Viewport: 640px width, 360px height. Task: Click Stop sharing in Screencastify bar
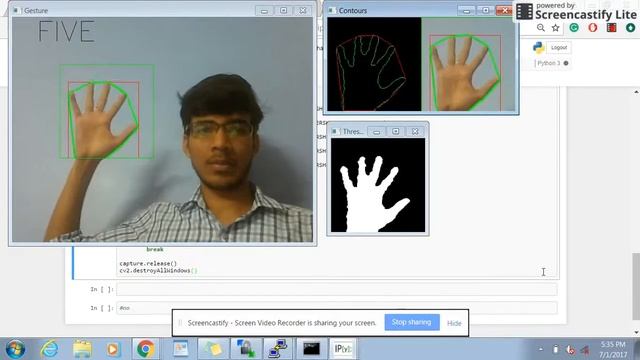pos(412,322)
